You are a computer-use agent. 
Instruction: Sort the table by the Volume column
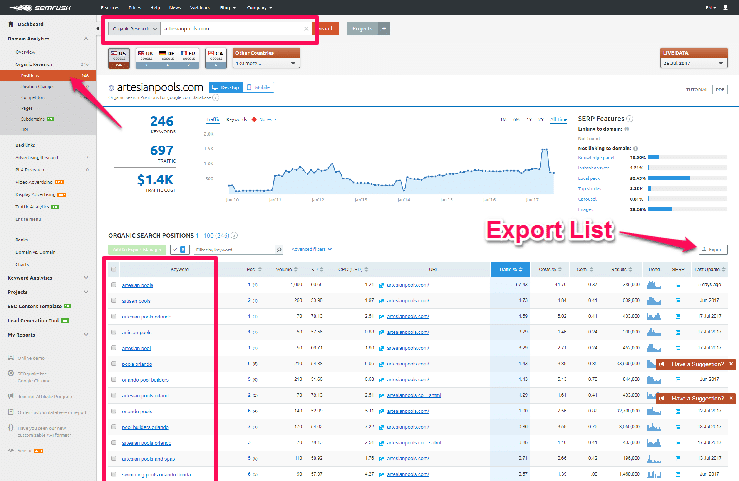pyautogui.click(x=286, y=269)
